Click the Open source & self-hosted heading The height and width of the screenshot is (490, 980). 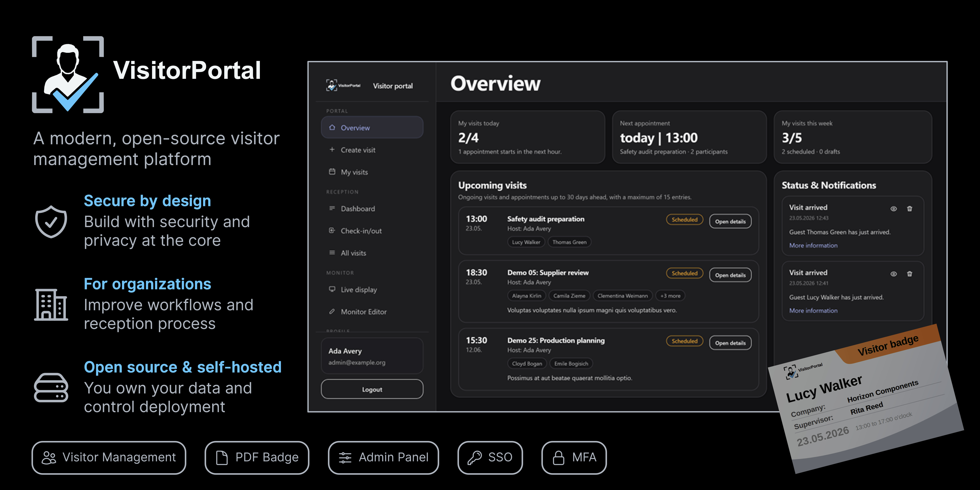tap(183, 367)
